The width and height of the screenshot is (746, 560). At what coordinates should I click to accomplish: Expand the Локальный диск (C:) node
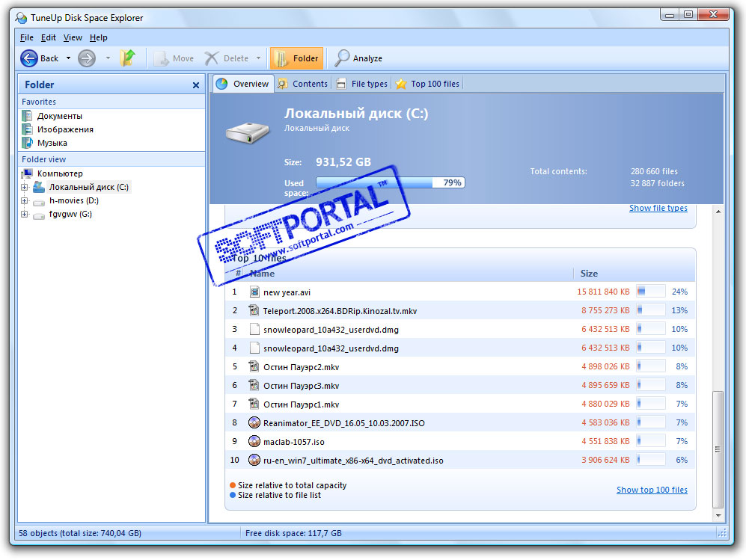[x=24, y=188]
